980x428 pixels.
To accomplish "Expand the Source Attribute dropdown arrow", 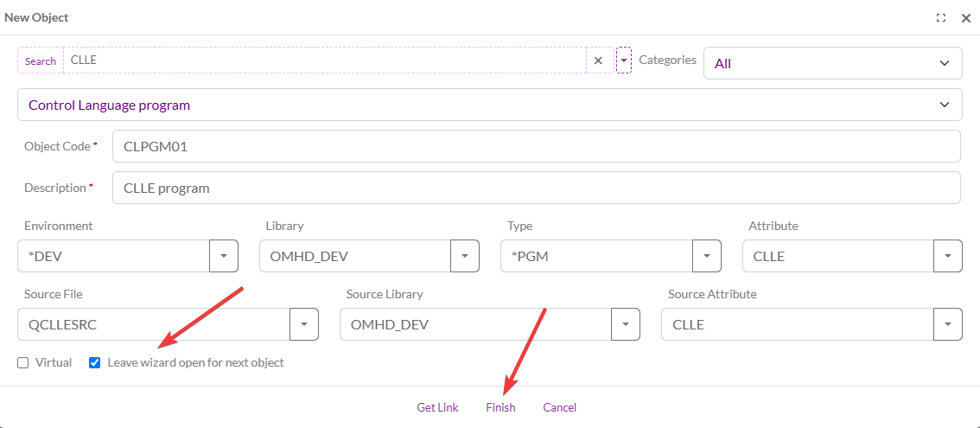I will pos(948,324).
